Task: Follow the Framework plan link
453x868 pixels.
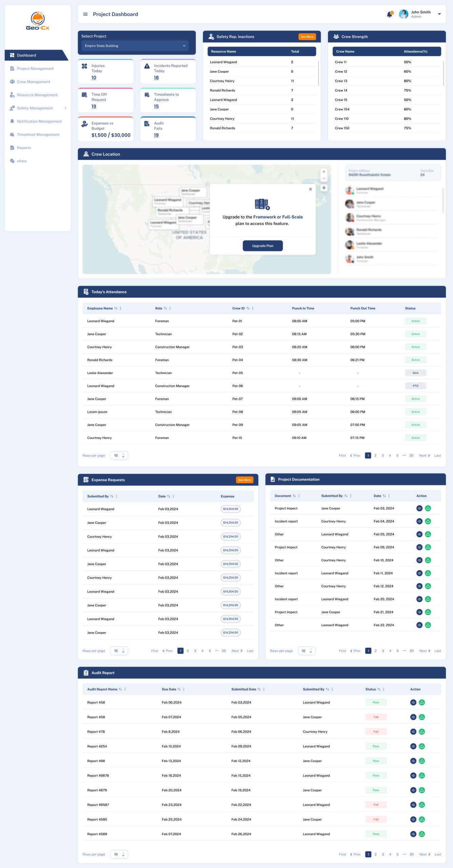Action: click(x=264, y=217)
